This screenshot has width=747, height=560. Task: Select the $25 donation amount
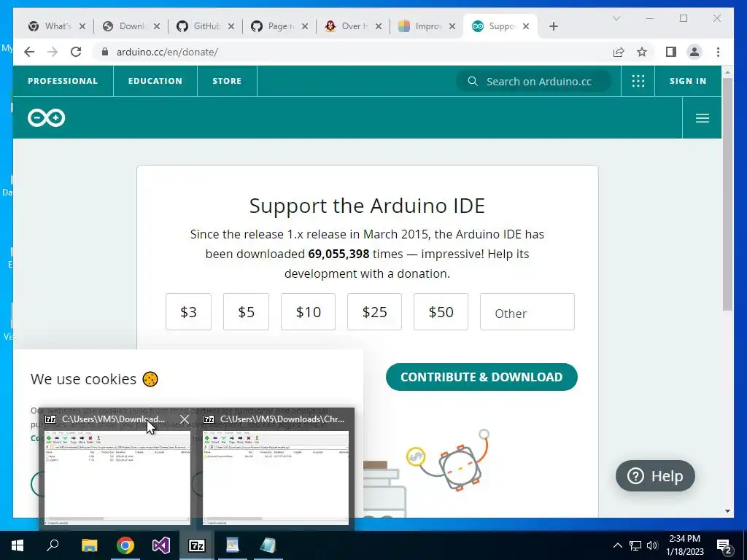point(374,312)
